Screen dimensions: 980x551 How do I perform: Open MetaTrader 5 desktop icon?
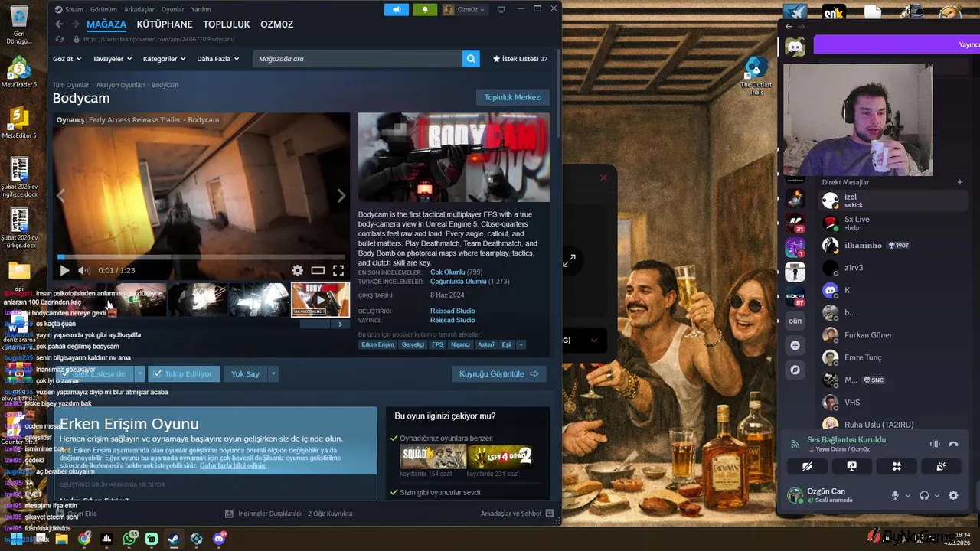pos(19,73)
